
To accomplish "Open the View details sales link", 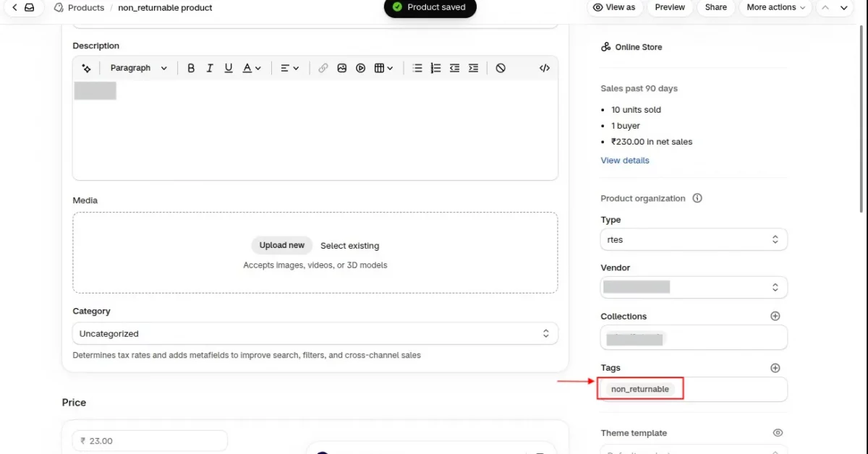I will (x=625, y=160).
